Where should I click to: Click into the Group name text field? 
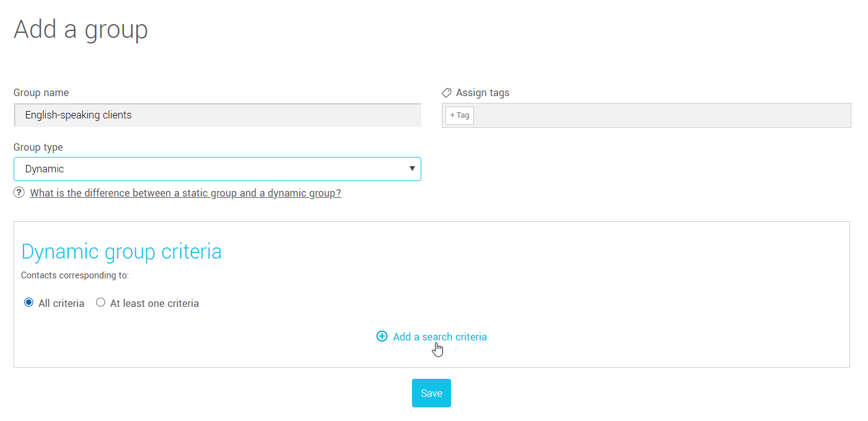point(217,115)
